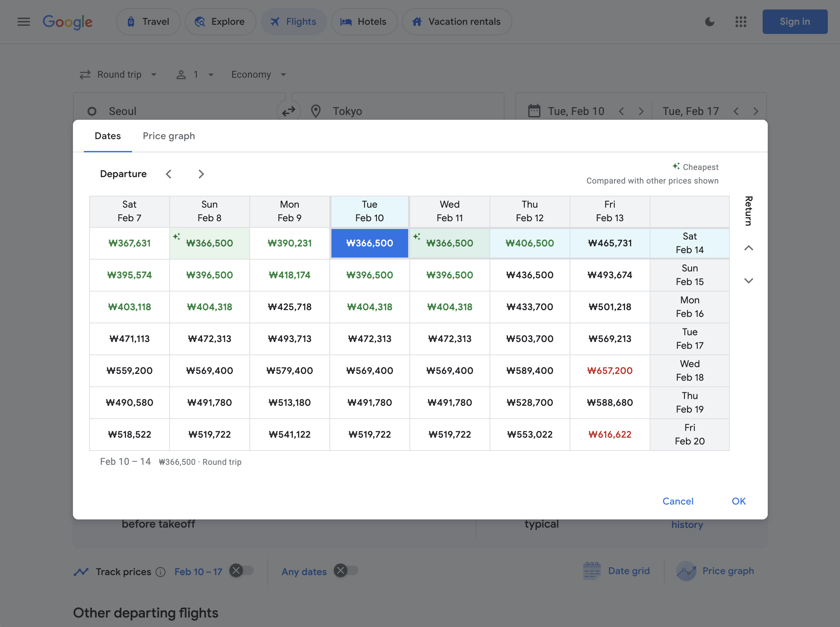This screenshot has width=840, height=627.
Task: Dismiss the Feb 10 – 17 tracked dates
Action: tap(237, 570)
